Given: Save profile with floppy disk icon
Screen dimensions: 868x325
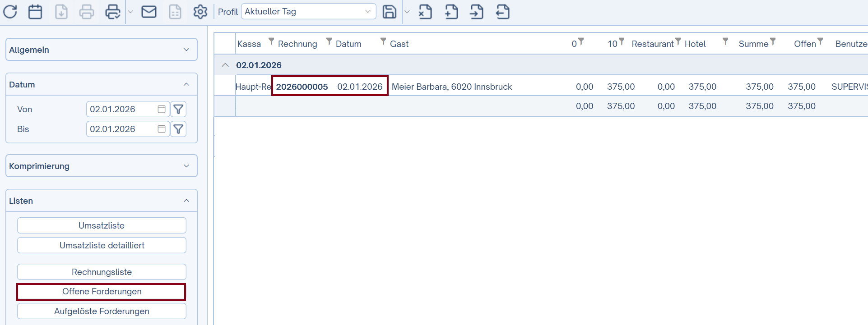Looking at the screenshot, I should coord(389,12).
